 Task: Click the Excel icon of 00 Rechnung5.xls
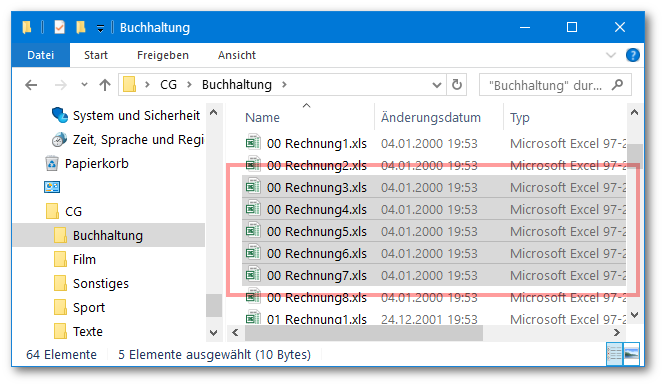(x=253, y=231)
